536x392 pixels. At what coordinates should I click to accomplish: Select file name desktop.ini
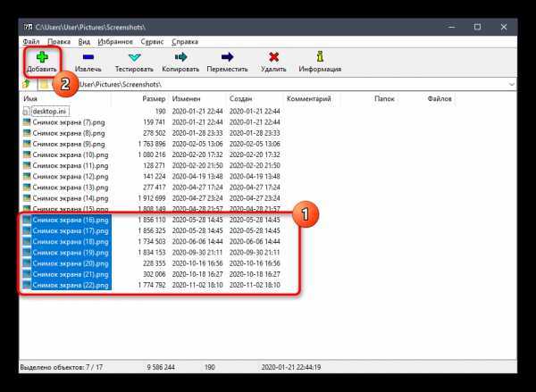[x=50, y=112]
